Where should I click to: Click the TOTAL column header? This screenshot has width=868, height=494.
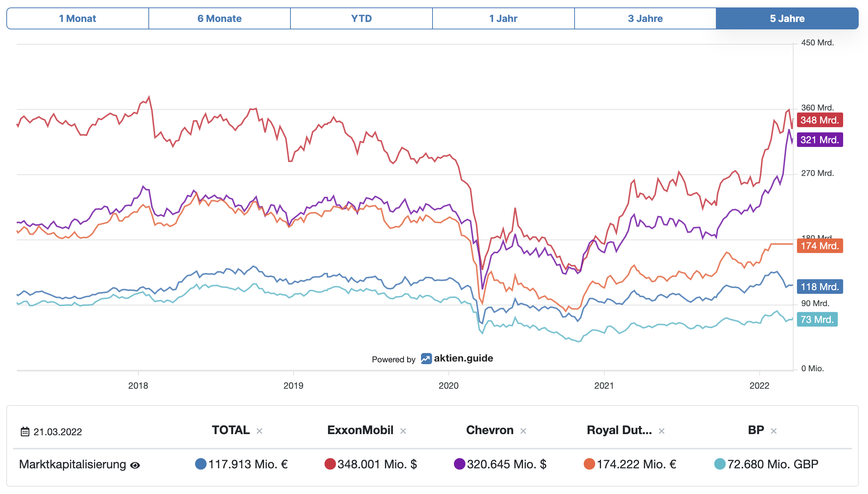(x=231, y=430)
